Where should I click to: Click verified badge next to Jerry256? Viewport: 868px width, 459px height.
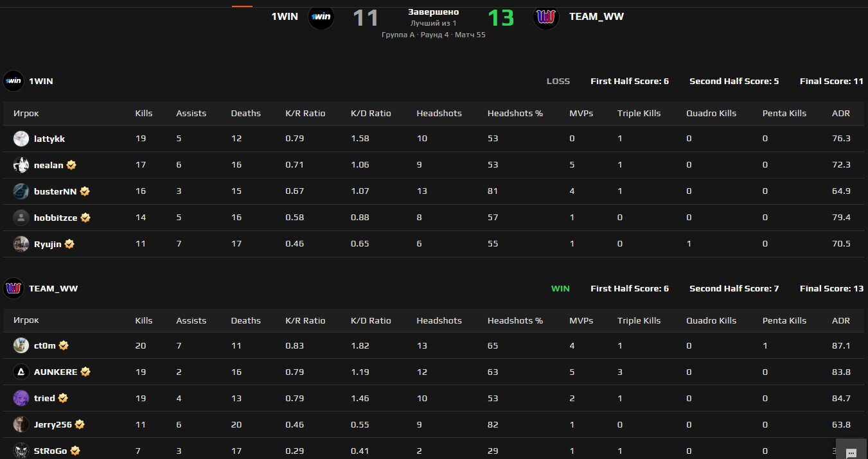pyautogui.click(x=80, y=424)
